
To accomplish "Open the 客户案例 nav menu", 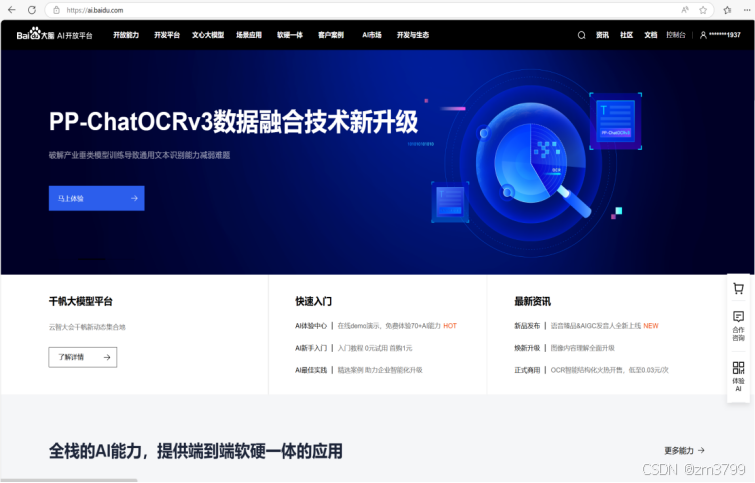I will pyautogui.click(x=331, y=35).
